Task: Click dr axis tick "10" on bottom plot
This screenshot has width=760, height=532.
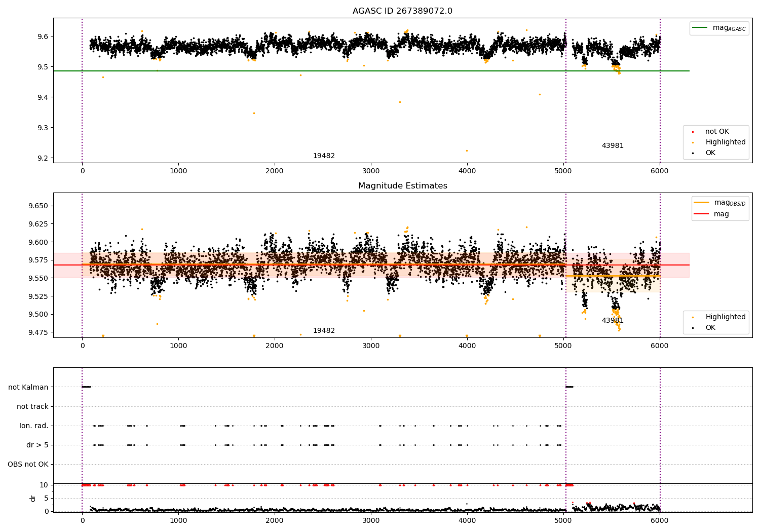Action: [45, 485]
